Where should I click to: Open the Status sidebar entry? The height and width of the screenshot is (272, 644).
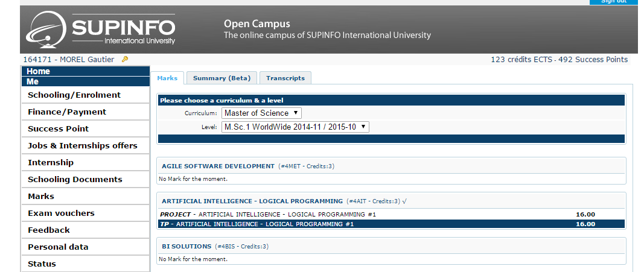pyautogui.click(x=86, y=264)
